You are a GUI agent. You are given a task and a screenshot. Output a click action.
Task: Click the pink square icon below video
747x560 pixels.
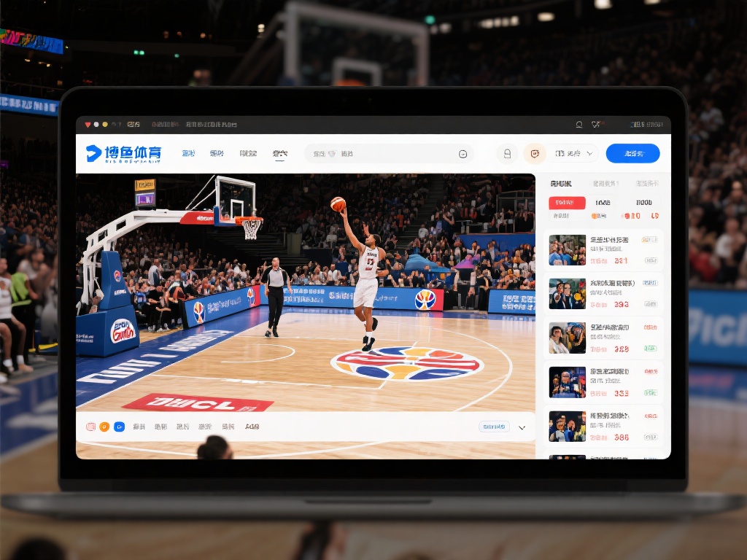[x=90, y=427]
